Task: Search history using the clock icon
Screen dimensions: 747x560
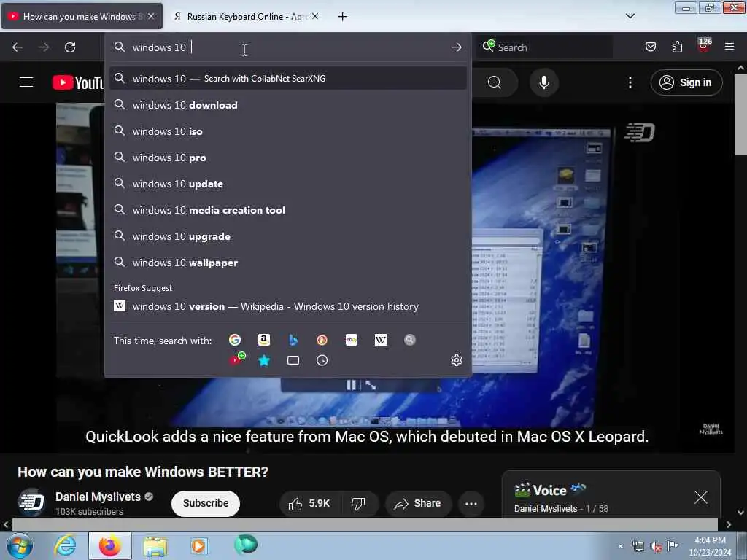Action: tap(322, 360)
